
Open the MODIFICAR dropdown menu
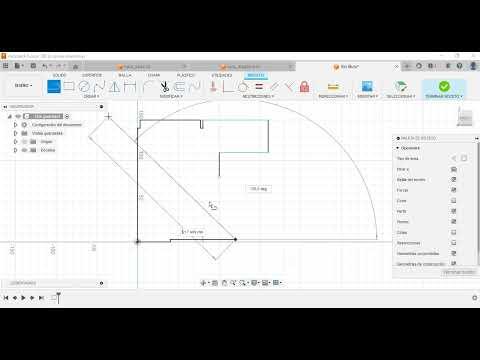pos(171,96)
